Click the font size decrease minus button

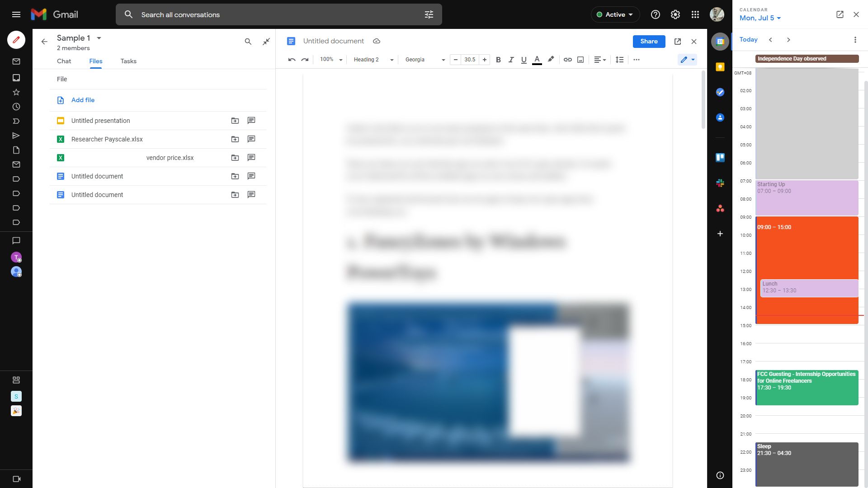click(455, 60)
